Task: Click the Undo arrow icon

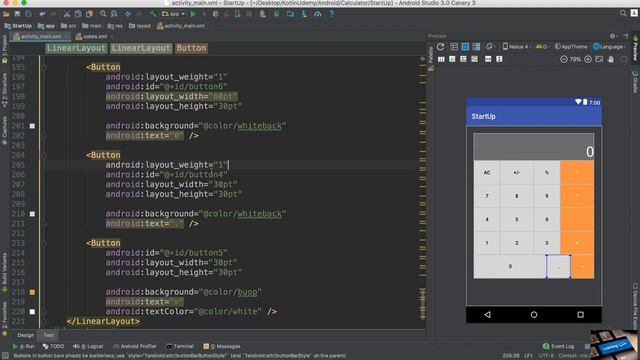Action: coord(42,14)
